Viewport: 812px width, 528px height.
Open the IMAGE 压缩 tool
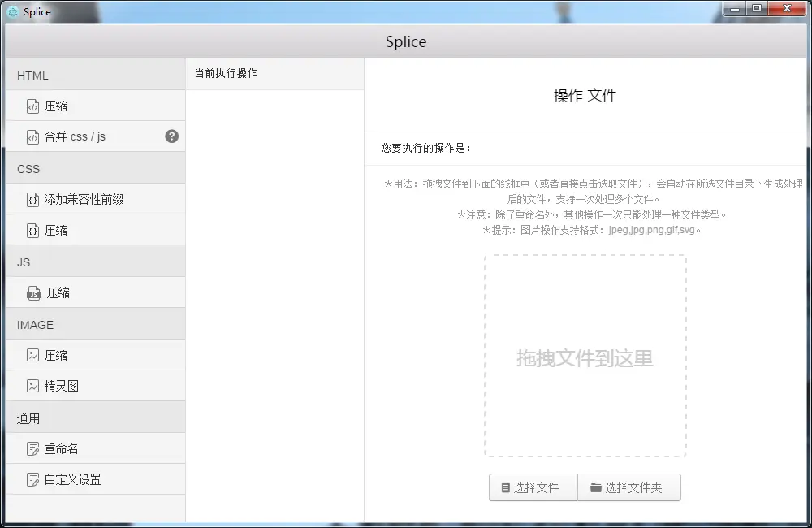57,355
